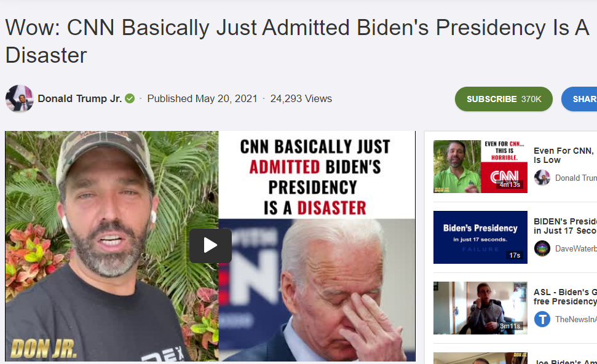Viewport: 597px width, 364px height.
Task: Click TheNewsIn channel T avatar icon
Action: [x=542, y=319]
